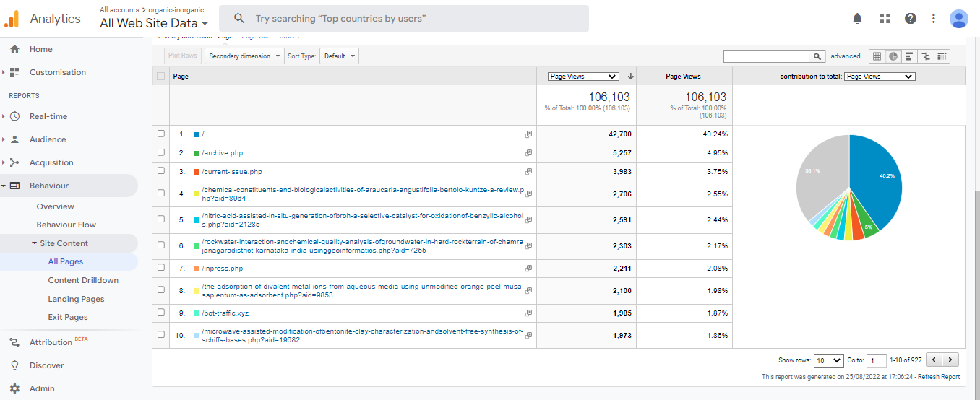Open the notifications bell
Screen dimensions: 980x400
pyautogui.click(x=857, y=19)
